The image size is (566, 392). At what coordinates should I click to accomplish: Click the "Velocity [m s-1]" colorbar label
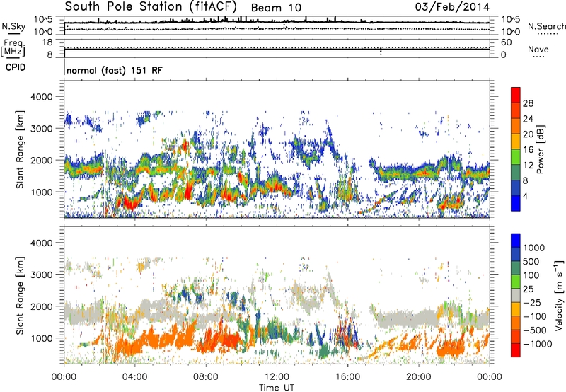tap(559, 295)
